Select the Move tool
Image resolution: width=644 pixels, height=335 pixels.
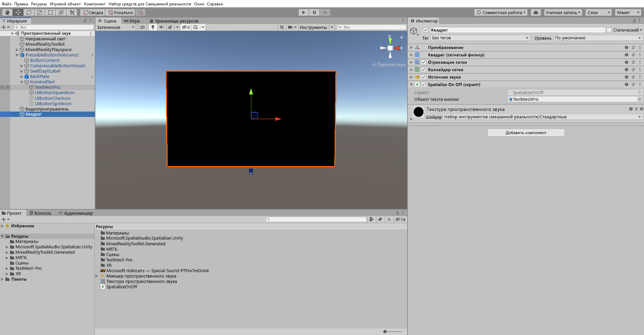[18, 12]
